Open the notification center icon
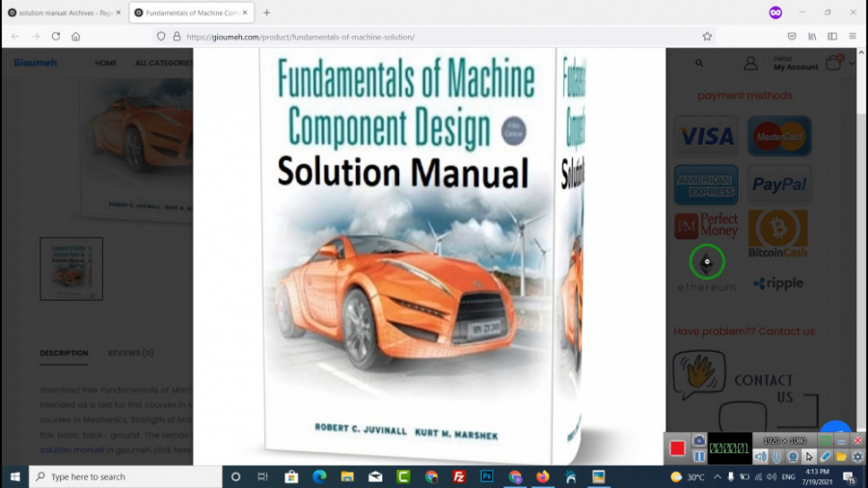 click(850, 477)
